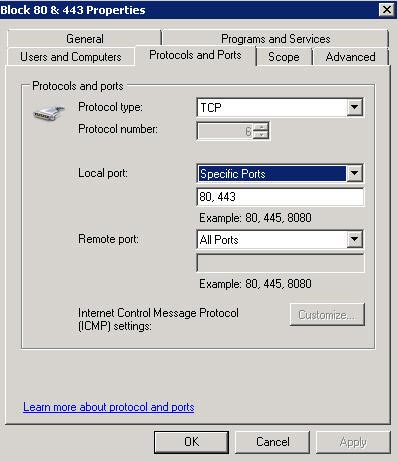Click the Protocol number field
398x462 pixels.
(x=225, y=131)
